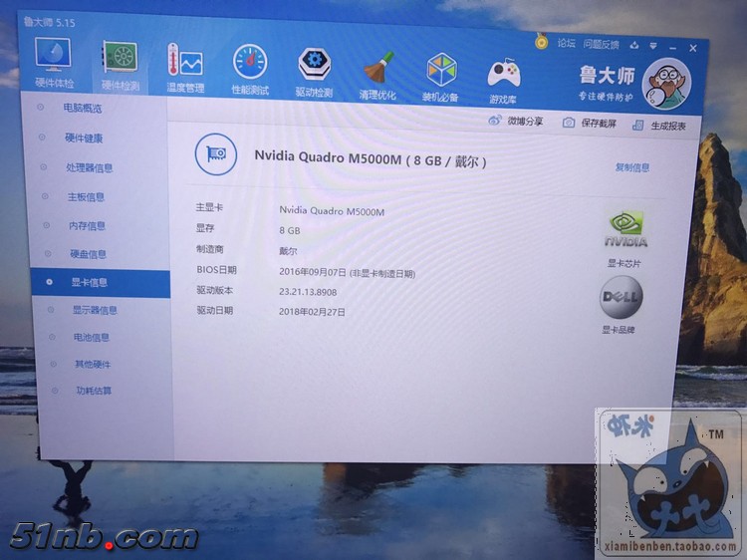Click driver version 23.21.13.8908

coord(308,292)
